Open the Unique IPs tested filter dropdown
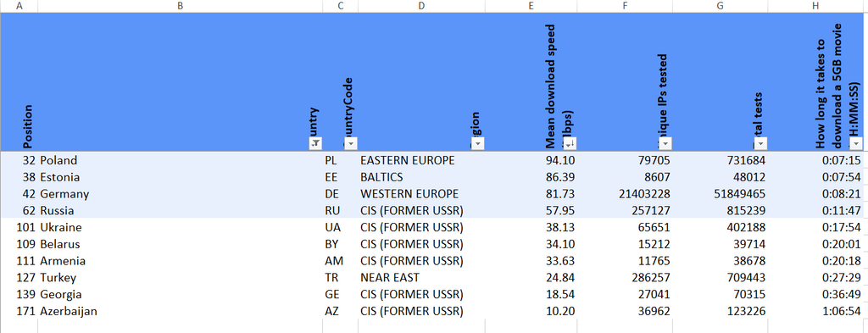The image size is (868, 333). click(x=665, y=143)
